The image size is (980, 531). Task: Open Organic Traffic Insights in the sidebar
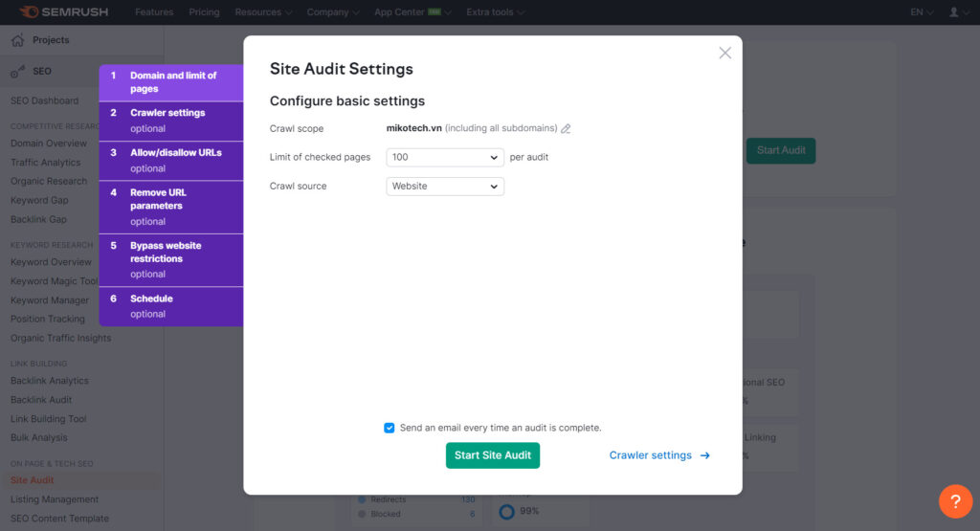click(60, 338)
